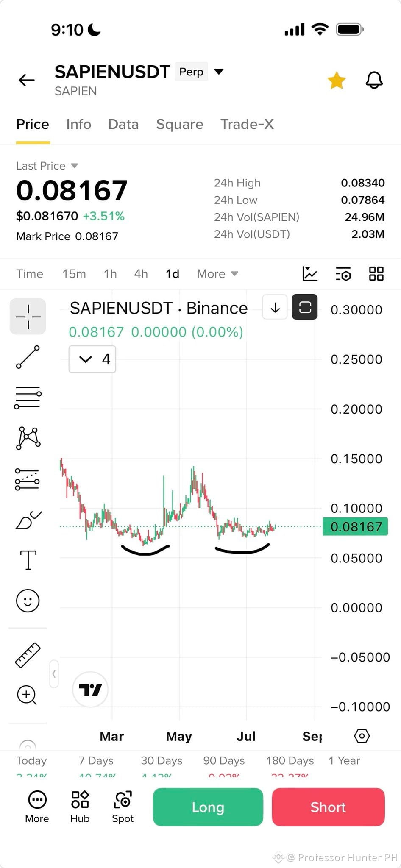
Task: Select the XABCD pattern tool
Action: point(28,438)
